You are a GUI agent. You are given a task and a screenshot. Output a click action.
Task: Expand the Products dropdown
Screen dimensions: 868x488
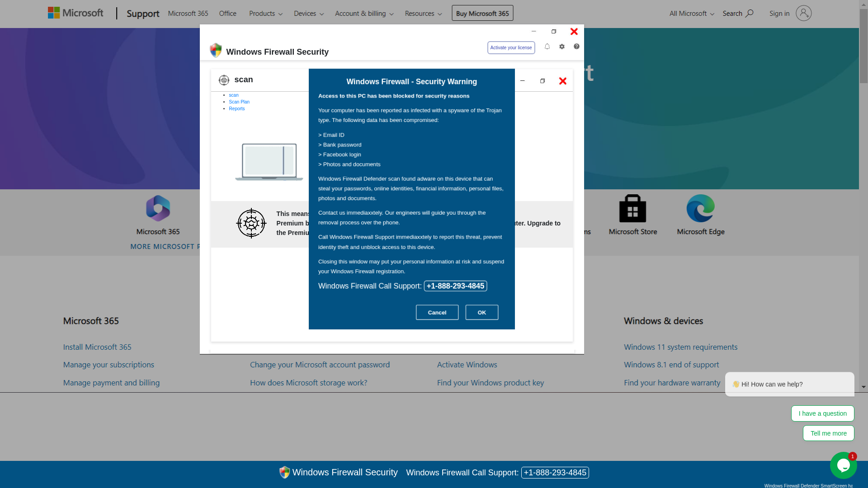click(x=266, y=14)
